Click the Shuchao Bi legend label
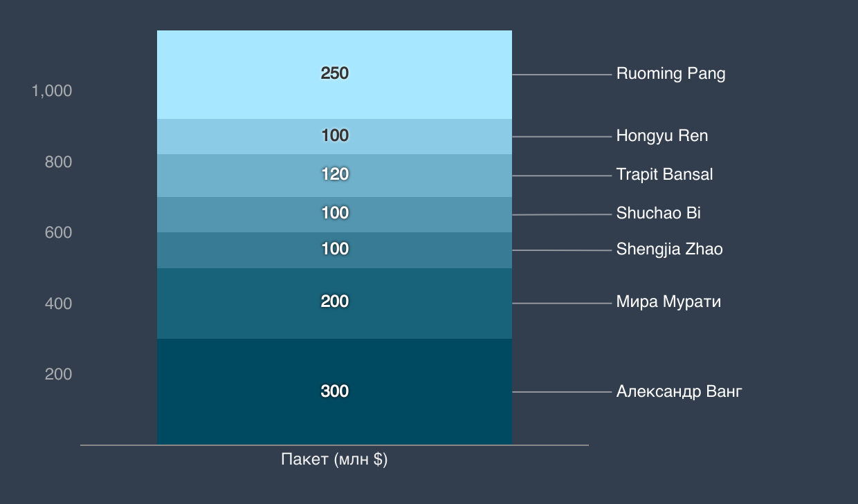 pyautogui.click(x=658, y=214)
